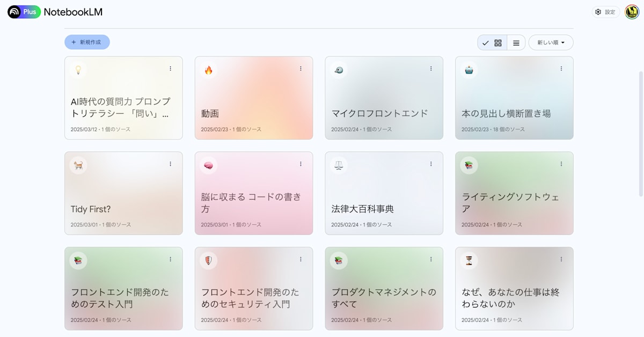Open the プロダクトマネジメントのすべて notebook card

point(384,298)
